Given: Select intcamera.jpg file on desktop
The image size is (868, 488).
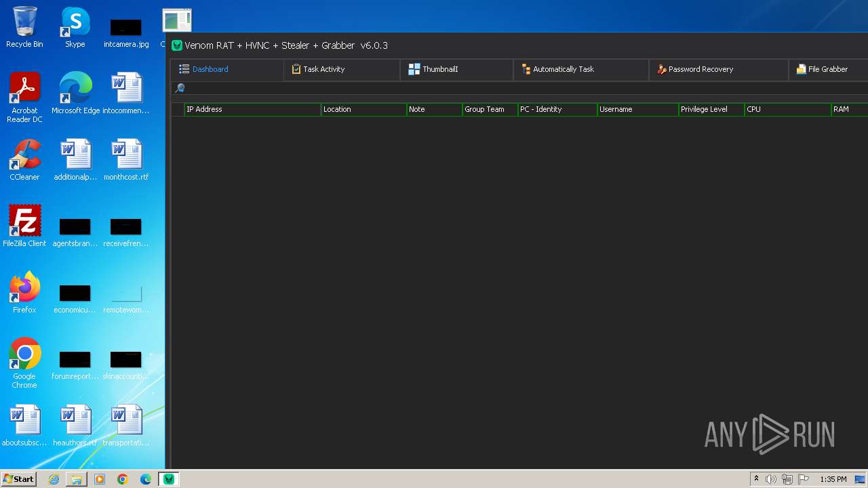Looking at the screenshot, I should [x=126, y=33].
